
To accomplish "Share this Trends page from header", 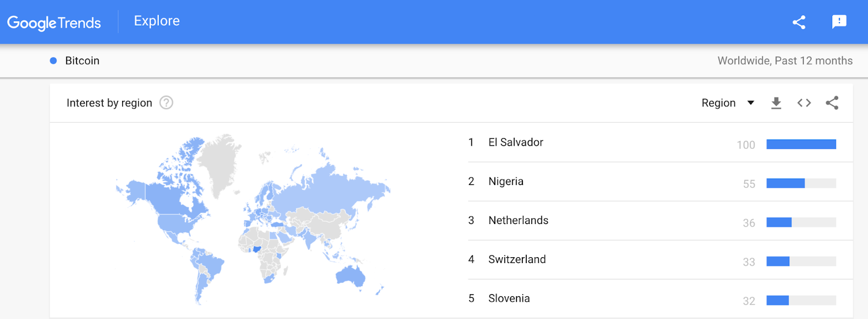I will point(799,22).
